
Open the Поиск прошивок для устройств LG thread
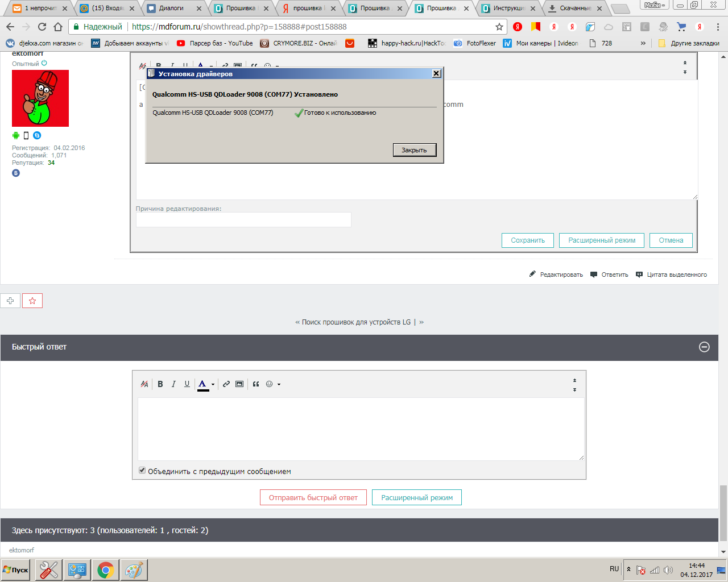356,322
